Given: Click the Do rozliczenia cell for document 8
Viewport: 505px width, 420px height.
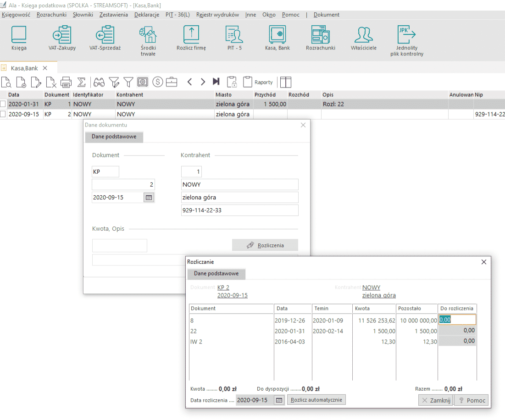Looking at the screenshot, I should tap(457, 320).
